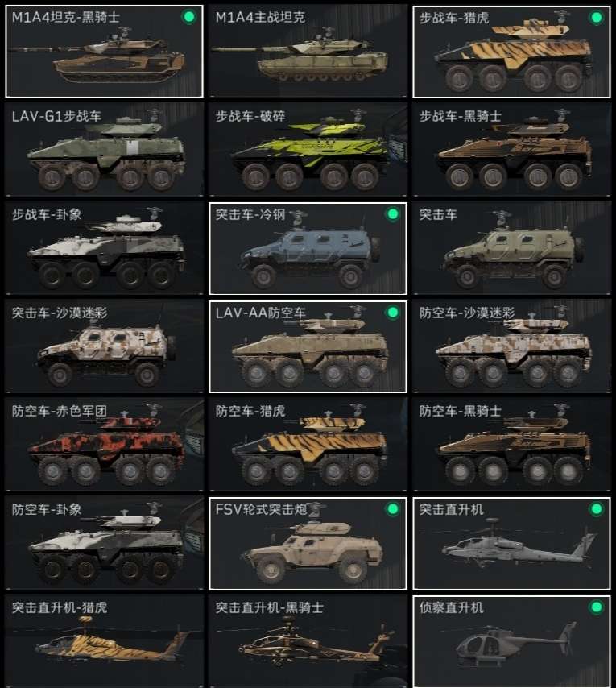Image resolution: width=616 pixels, height=688 pixels.
Task: Click the blue 突击车-冷钢 assault vehicle
Action: [308, 248]
